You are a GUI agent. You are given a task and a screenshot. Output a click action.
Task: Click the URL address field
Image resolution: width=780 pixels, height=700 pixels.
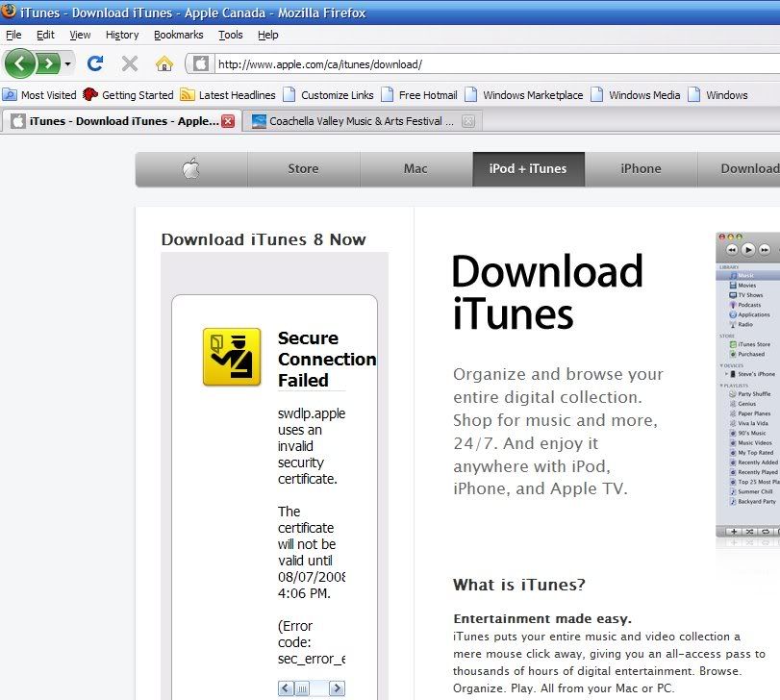[497, 64]
